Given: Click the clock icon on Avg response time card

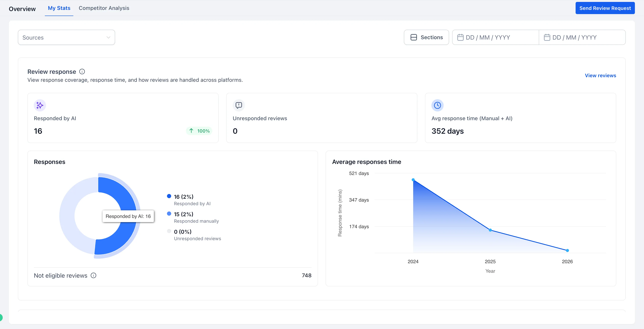Looking at the screenshot, I should pos(437,105).
